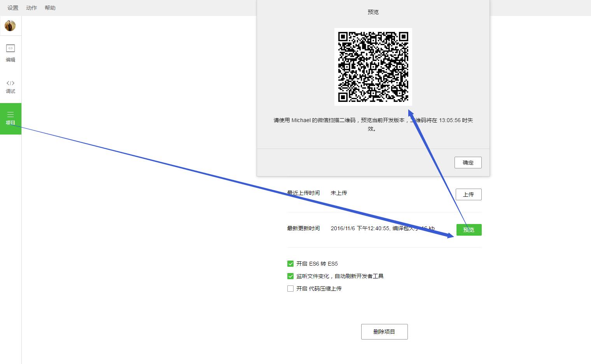Click the 最近上传时间 label
Viewport: 591px width, 364px height.
304,193
